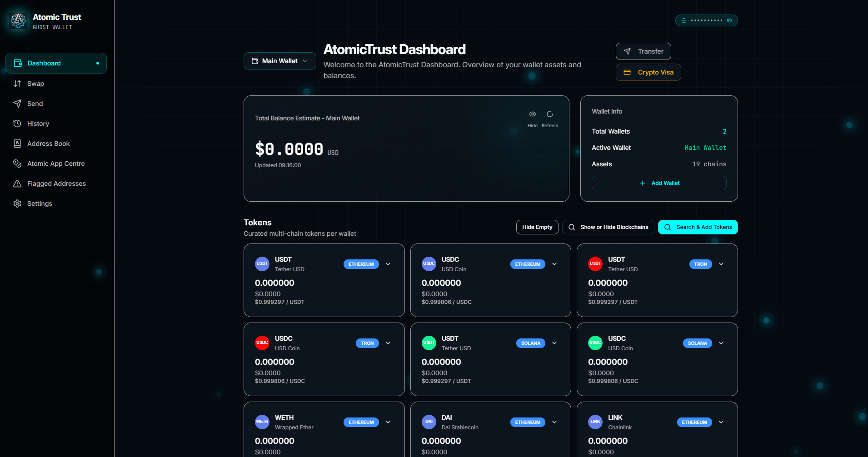Expand the USDT Ethereum card chevron
Image resolution: width=868 pixels, height=457 pixels.
tap(388, 264)
